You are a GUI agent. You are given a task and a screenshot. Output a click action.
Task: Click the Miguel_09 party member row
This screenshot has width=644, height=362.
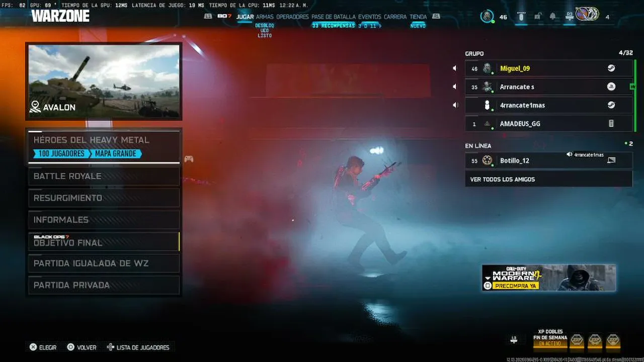point(548,68)
